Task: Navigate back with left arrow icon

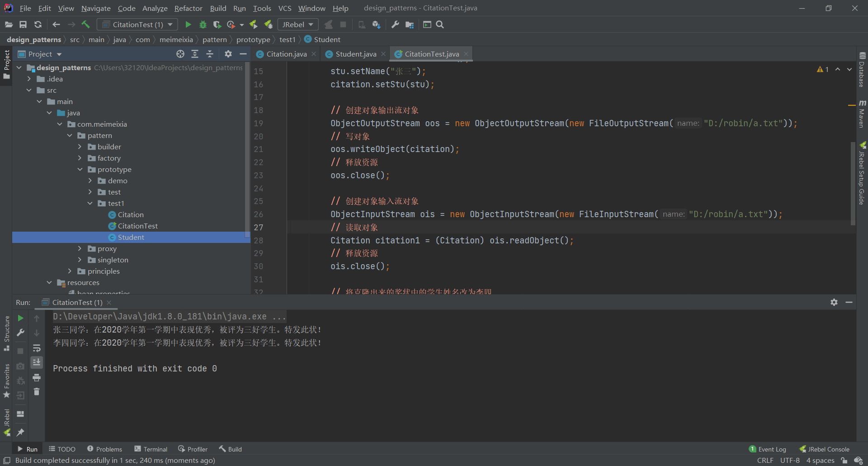Action: 56,24
